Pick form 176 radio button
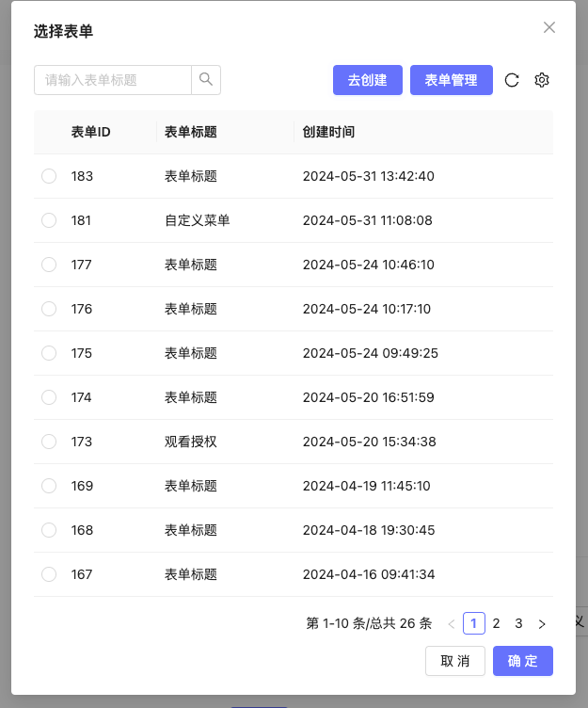This screenshot has height=708, width=588. 49,309
